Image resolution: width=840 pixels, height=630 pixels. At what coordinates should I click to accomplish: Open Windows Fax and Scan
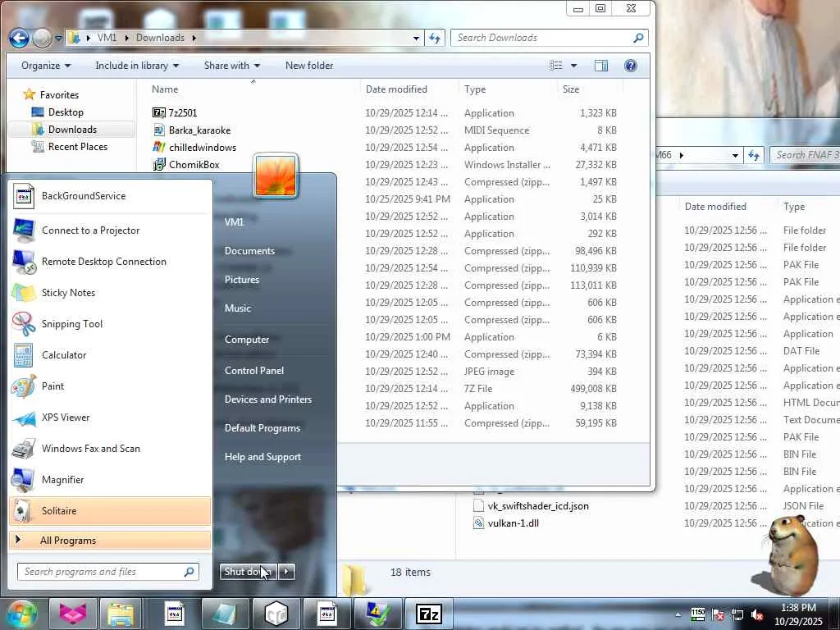pyautogui.click(x=110, y=449)
